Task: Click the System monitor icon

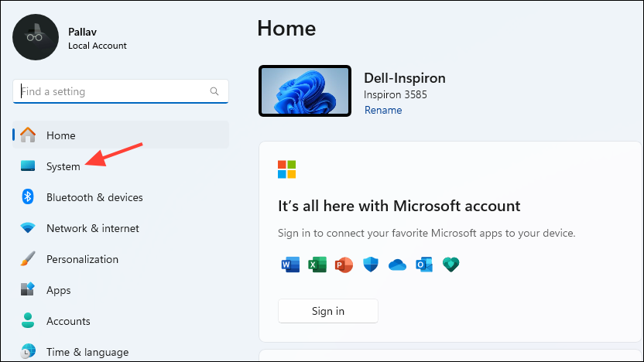Action: [x=28, y=166]
